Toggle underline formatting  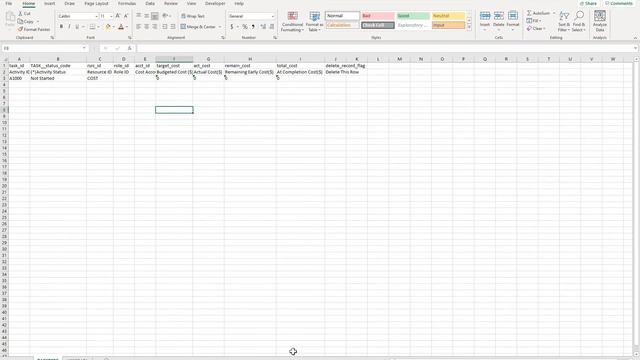pos(77,27)
